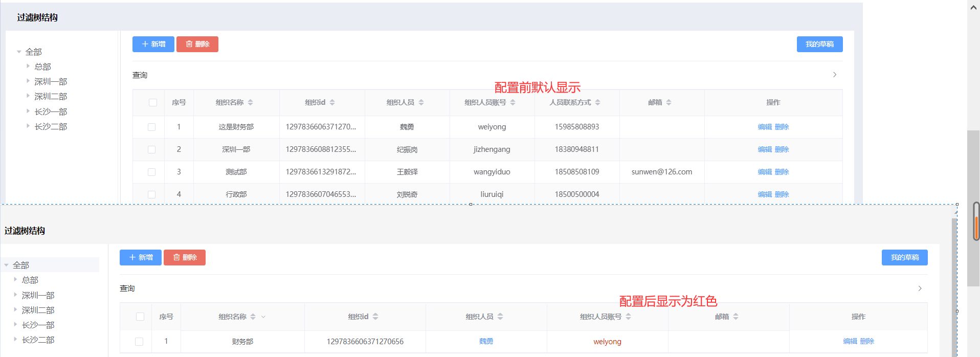
Task: Select all rows via top table header checkbox
Action: [x=152, y=102]
